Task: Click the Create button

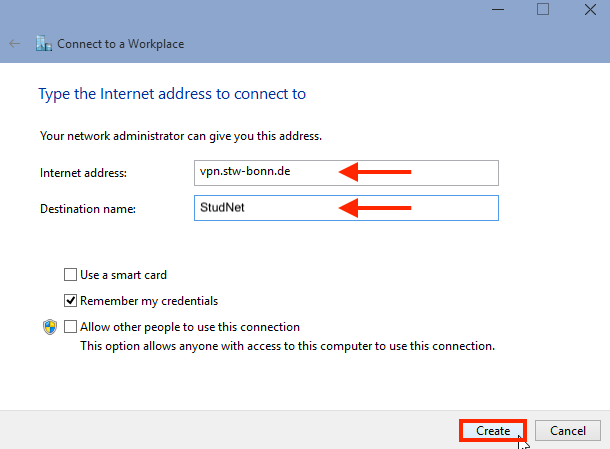Action: [x=493, y=431]
